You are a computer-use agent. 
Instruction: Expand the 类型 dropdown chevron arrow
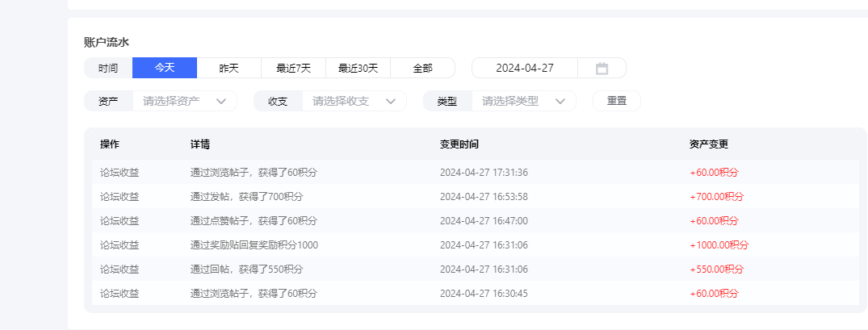560,101
